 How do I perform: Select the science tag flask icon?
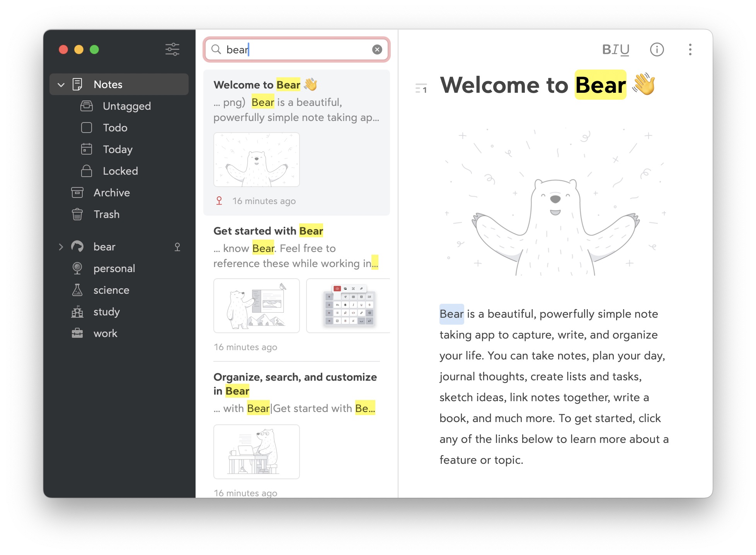[77, 290]
